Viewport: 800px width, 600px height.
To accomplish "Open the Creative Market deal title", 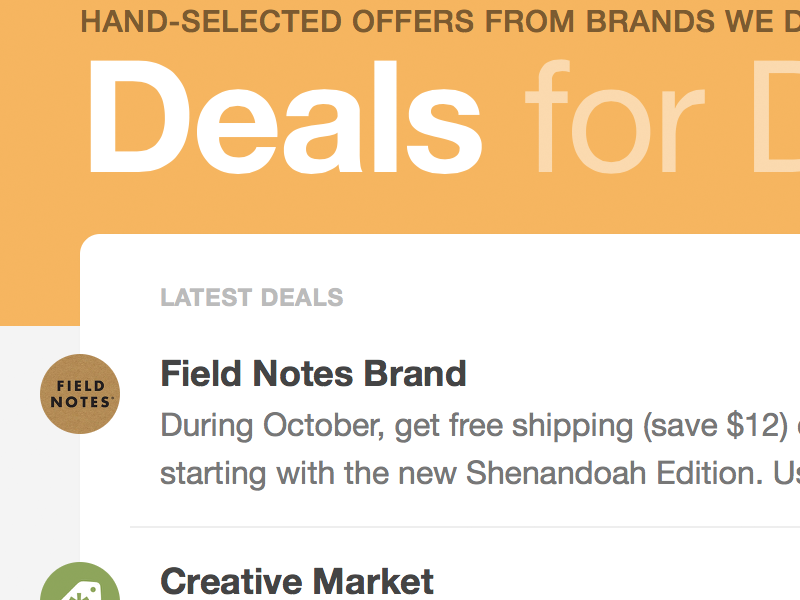I will [x=297, y=581].
